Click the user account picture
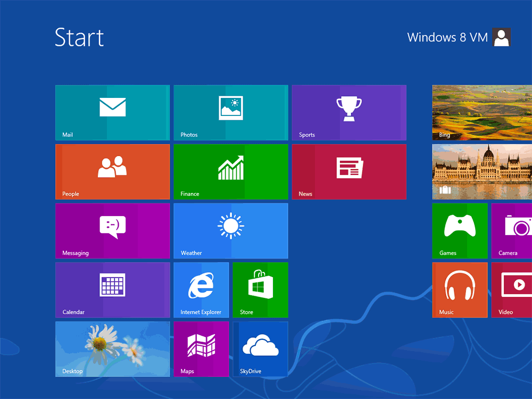 pos(502,37)
